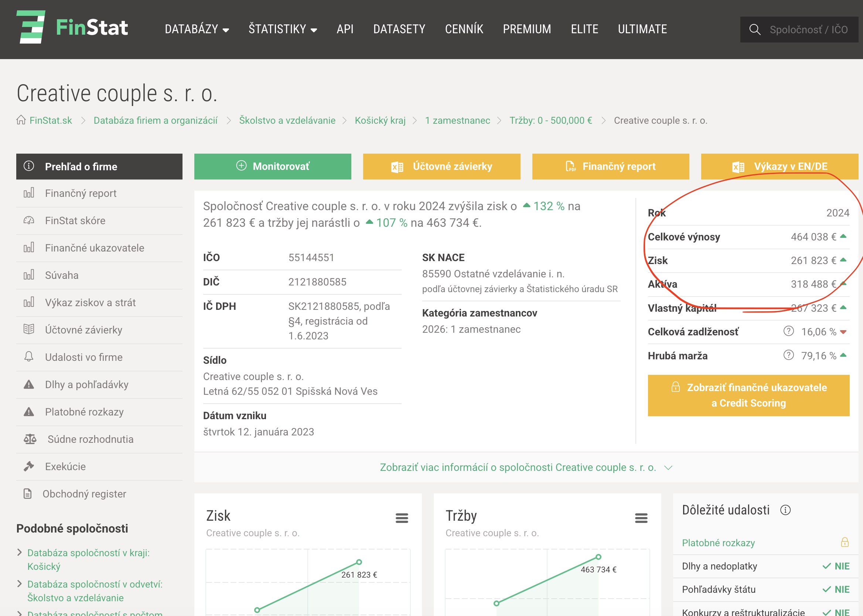Click the FinStat logo icon
This screenshot has height=616, width=863.
point(31,27)
